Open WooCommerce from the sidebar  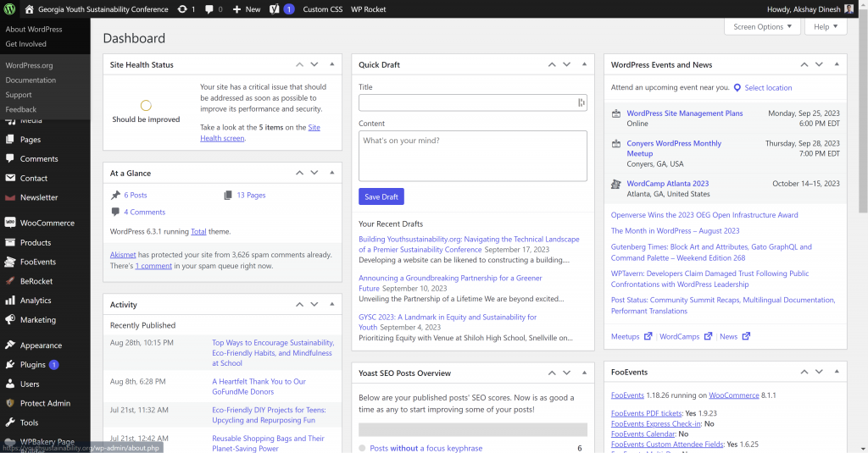[x=47, y=224]
